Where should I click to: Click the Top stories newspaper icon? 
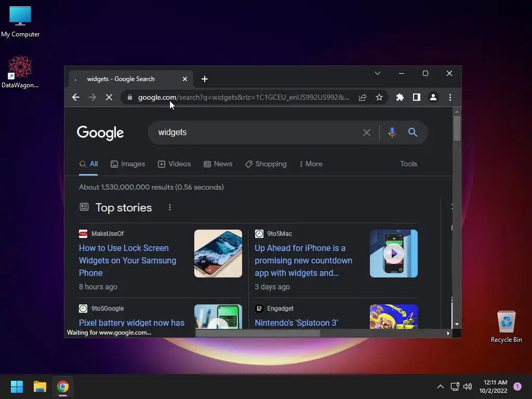pyautogui.click(x=84, y=207)
